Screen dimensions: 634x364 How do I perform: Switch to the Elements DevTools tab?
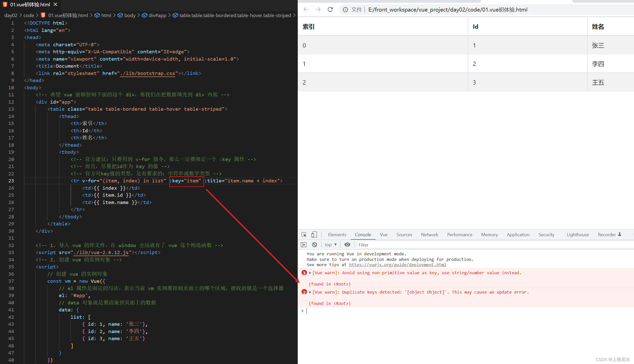(337, 235)
